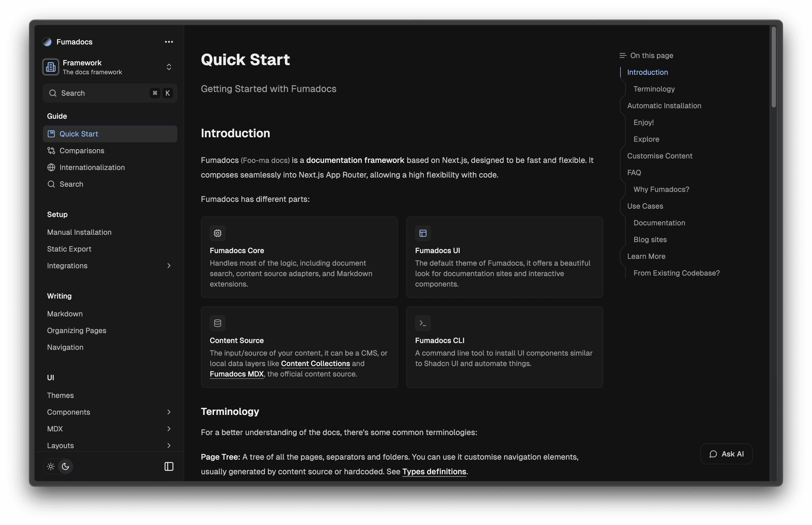
Task: Click the Fumadocs CLI terminal icon
Action: click(x=423, y=323)
